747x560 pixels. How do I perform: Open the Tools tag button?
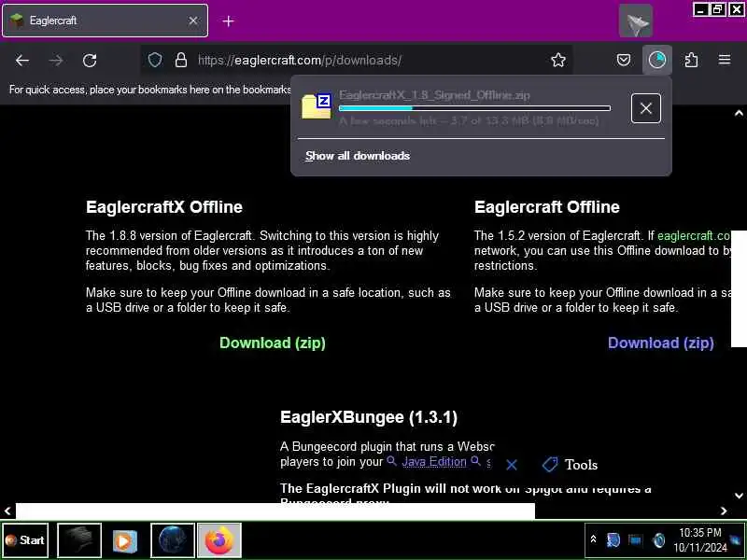click(571, 465)
